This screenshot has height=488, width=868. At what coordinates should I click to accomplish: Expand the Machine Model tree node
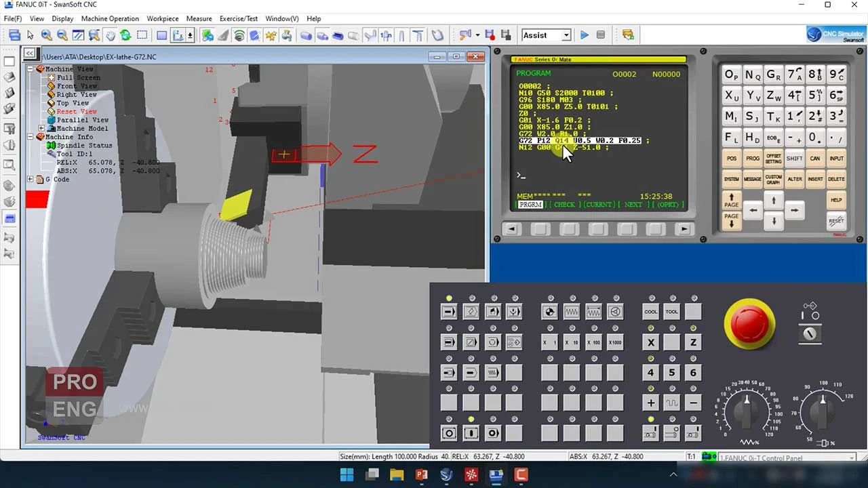[41, 128]
